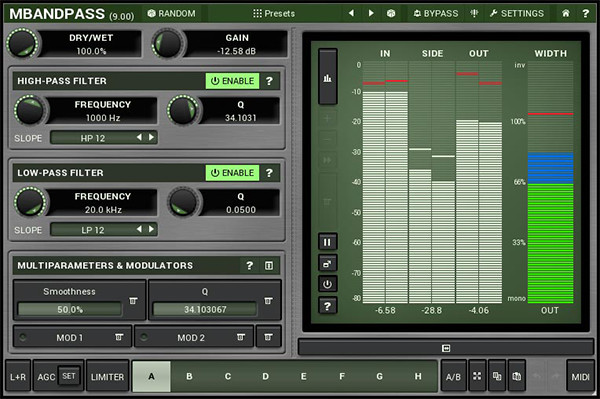Select next slope for HP 12
Image resolution: width=600 pixels, height=399 pixels.
[152, 137]
